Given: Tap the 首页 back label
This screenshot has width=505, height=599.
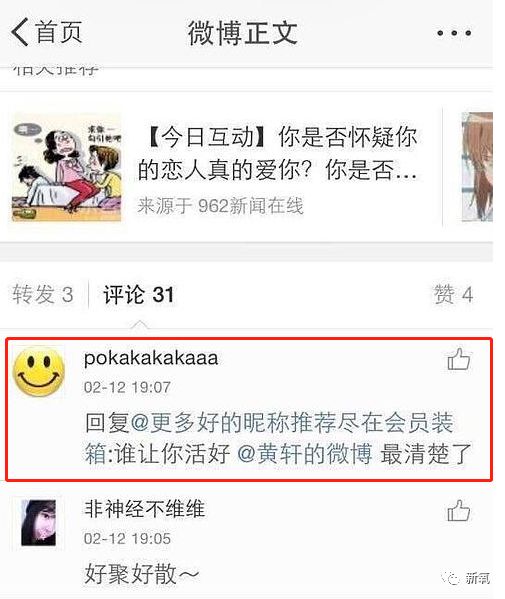Looking at the screenshot, I should [59, 32].
